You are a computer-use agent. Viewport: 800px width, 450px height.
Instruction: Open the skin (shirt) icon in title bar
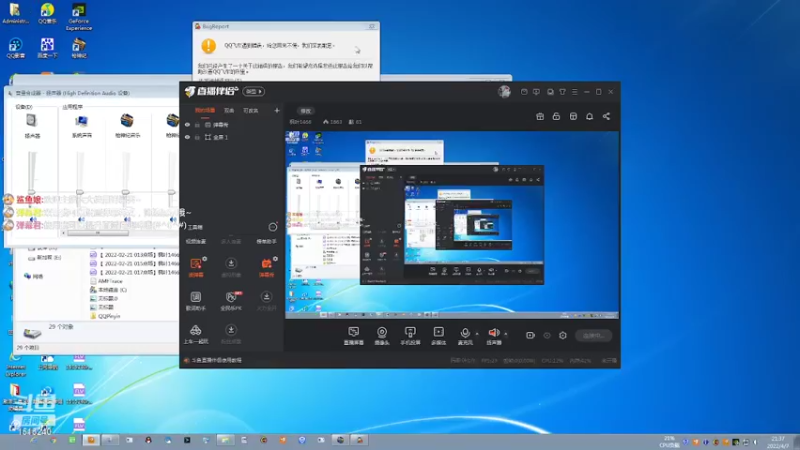point(562,92)
